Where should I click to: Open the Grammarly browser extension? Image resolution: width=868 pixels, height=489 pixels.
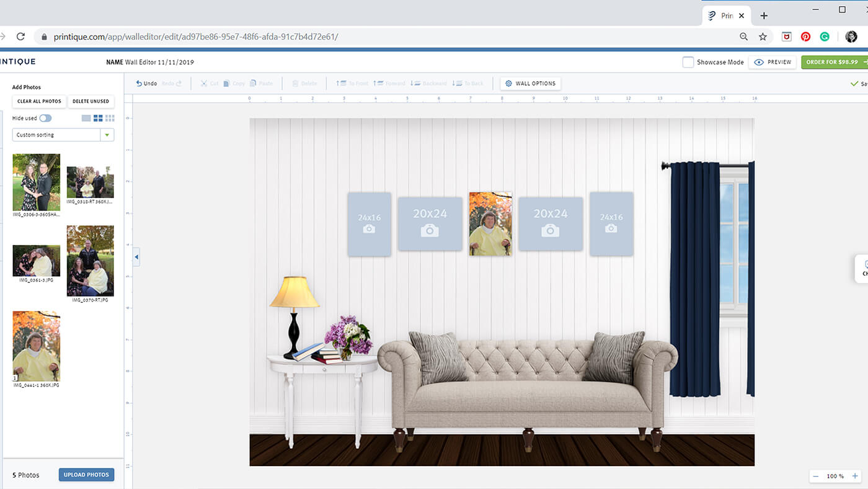click(x=825, y=37)
